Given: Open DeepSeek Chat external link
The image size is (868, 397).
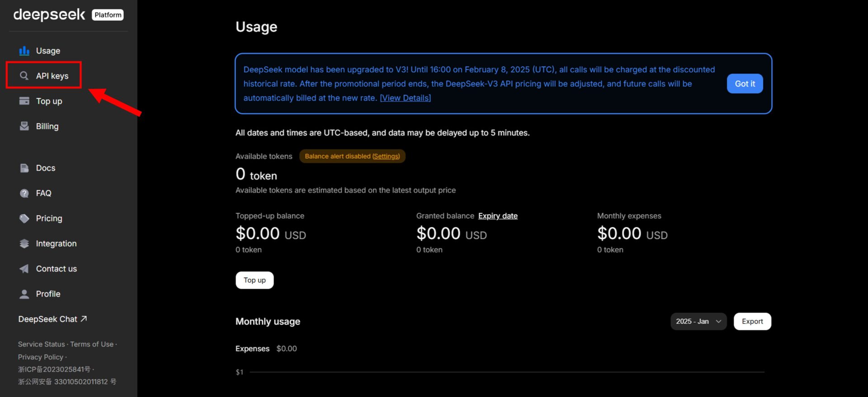Looking at the screenshot, I should pos(52,319).
